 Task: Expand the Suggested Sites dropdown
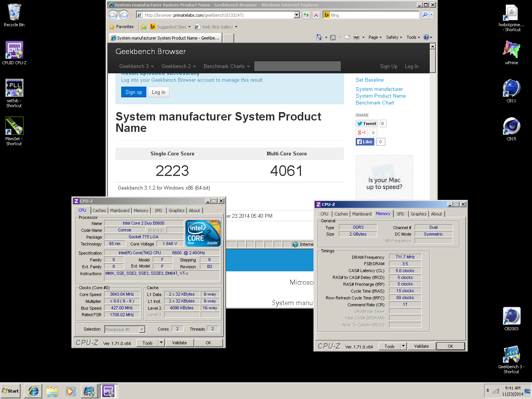(x=189, y=27)
